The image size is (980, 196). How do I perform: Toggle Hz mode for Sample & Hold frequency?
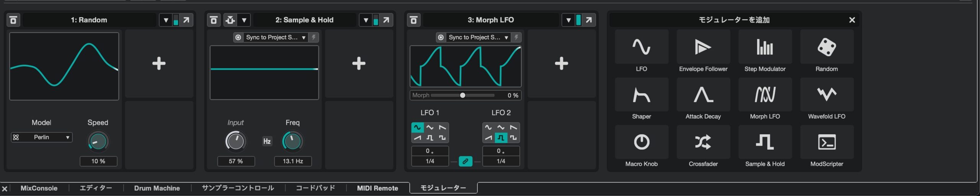267,141
